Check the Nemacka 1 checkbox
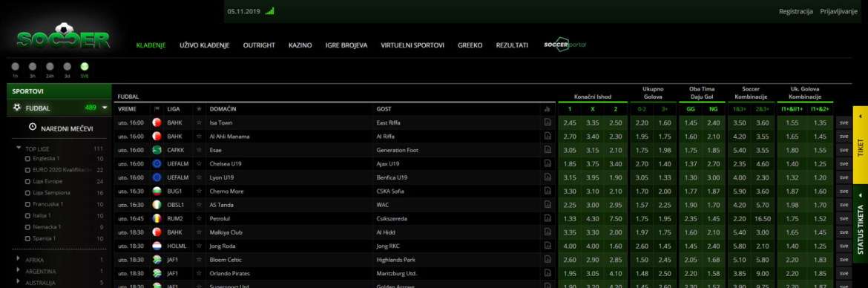 (x=27, y=227)
